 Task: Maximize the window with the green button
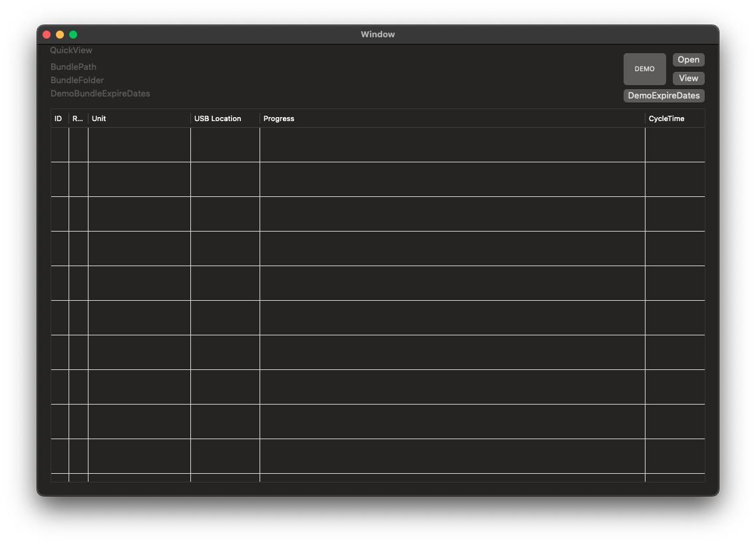[73, 34]
